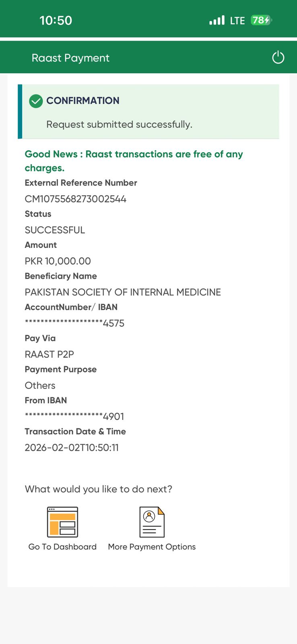Image resolution: width=297 pixels, height=644 pixels.
Task: Select the More Payment Options document icon
Action: point(152,522)
